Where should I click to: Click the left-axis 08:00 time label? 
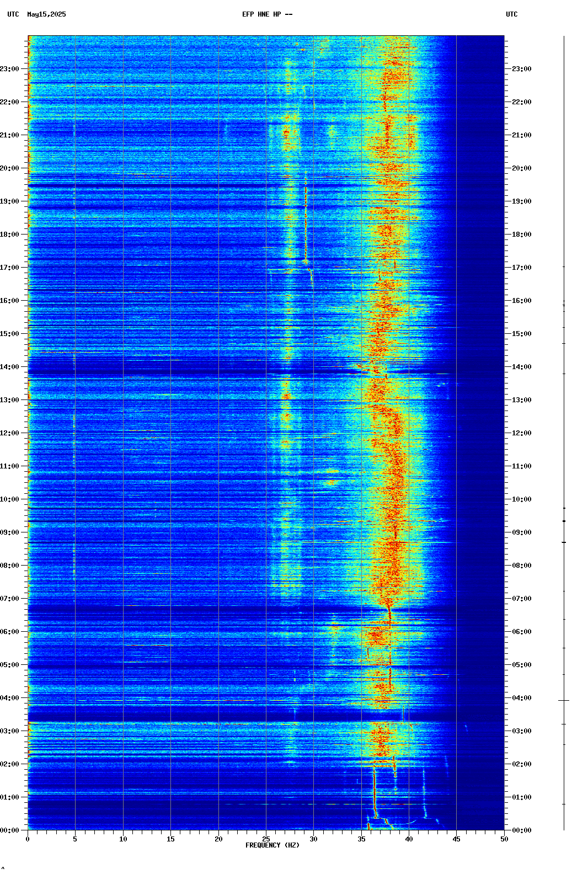pos(10,566)
